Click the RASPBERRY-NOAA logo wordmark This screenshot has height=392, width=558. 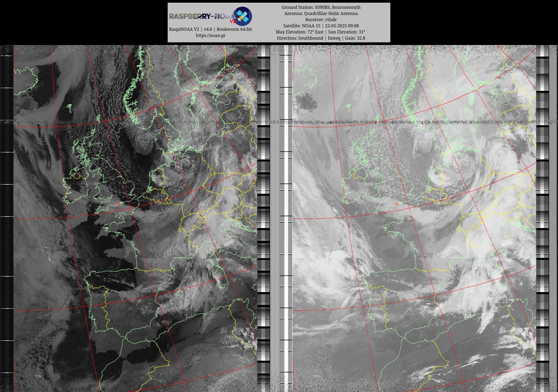coord(202,17)
